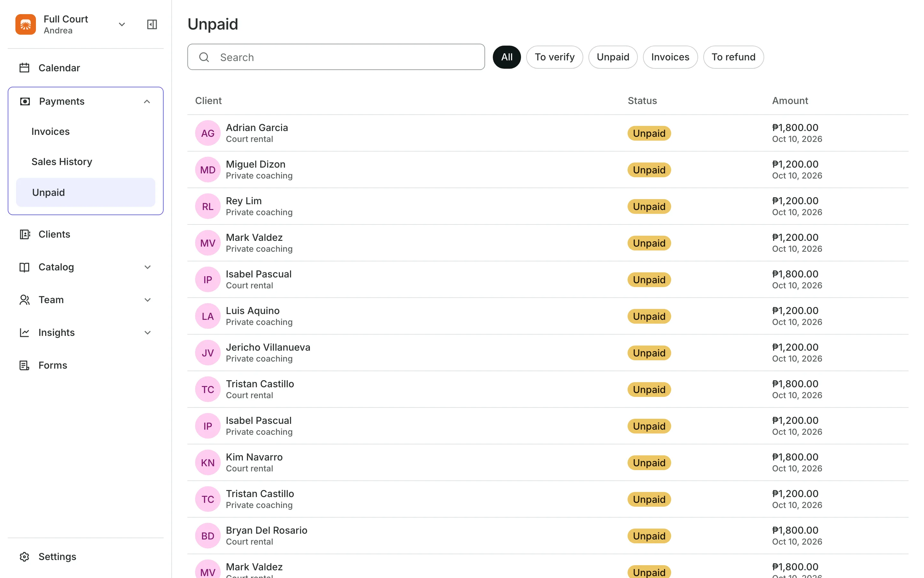Image resolution: width=924 pixels, height=578 pixels.
Task: Focus the Search input field
Action: click(336, 57)
